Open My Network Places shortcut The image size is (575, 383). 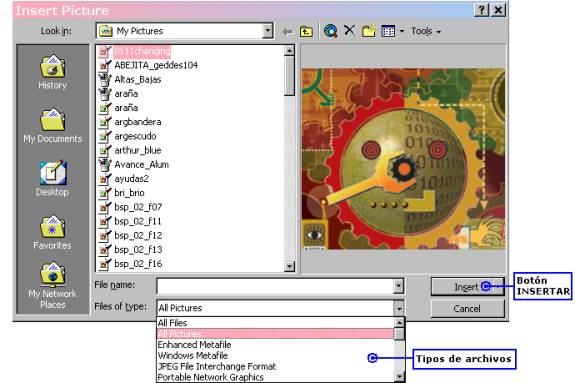pos(53,285)
